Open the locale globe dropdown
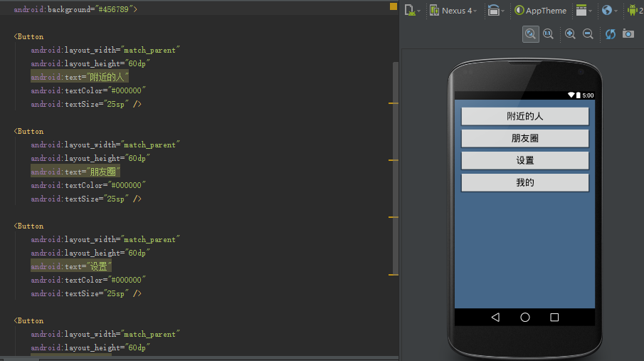The width and height of the screenshot is (644, 361). click(610, 10)
